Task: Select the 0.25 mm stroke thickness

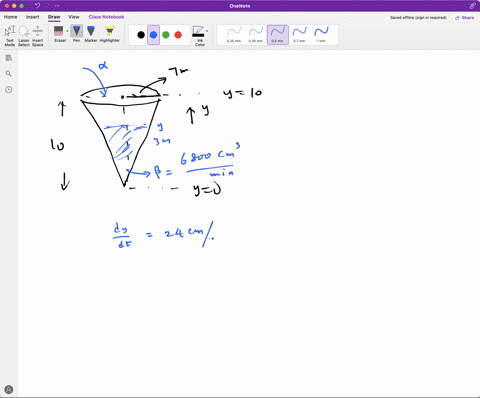Action: coord(234,35)
